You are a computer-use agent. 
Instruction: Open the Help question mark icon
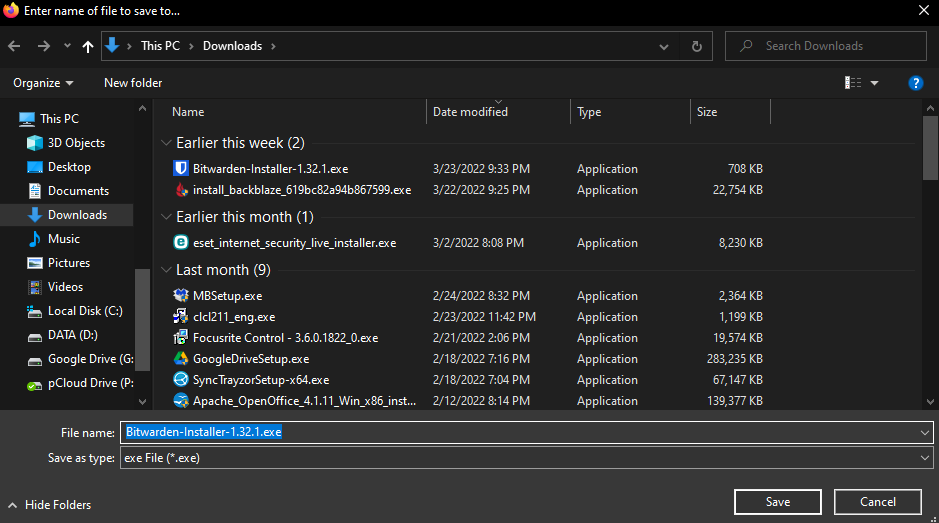point(914,83)
